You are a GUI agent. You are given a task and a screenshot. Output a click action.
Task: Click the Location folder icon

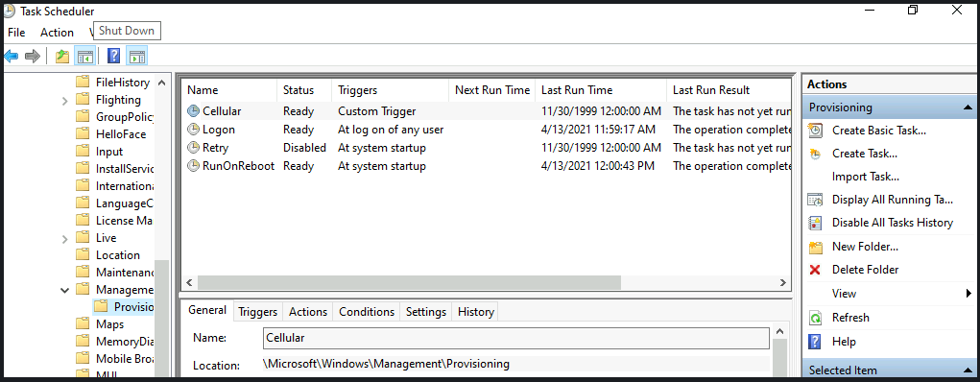click(x=83, y=255)
